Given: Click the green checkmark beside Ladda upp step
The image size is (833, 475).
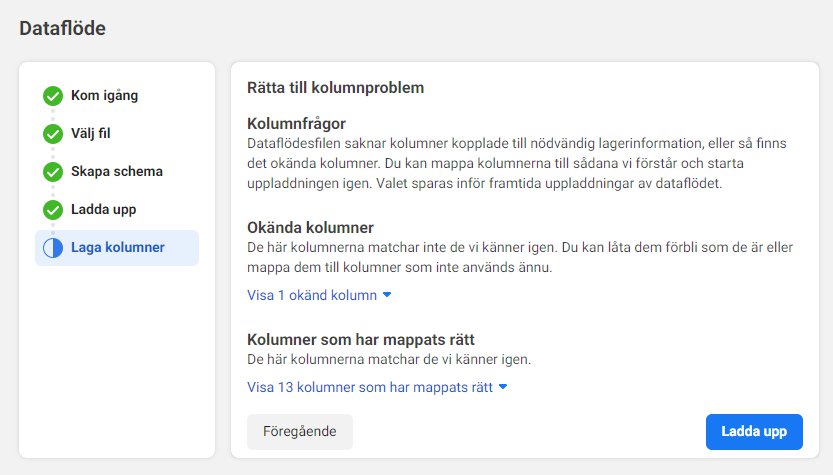Looking at the screenshot, I should tap(53, 210).
